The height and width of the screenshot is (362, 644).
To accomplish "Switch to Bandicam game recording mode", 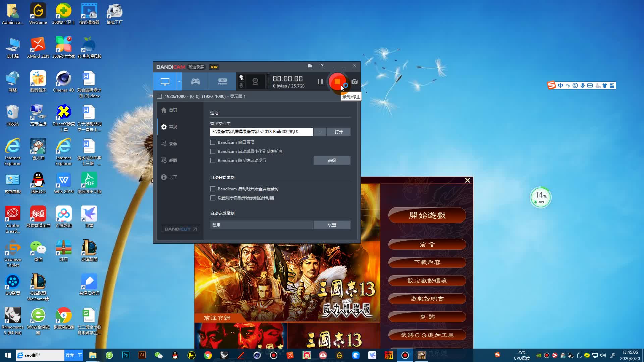I will click(196, 81).
